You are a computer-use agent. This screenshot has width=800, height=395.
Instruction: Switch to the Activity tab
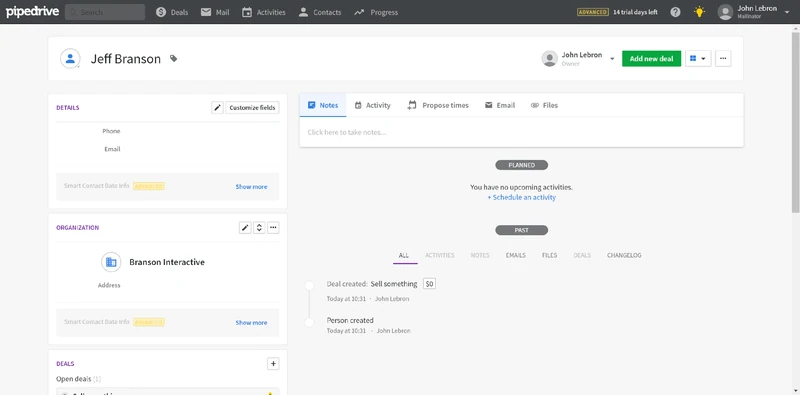point(372,105)
